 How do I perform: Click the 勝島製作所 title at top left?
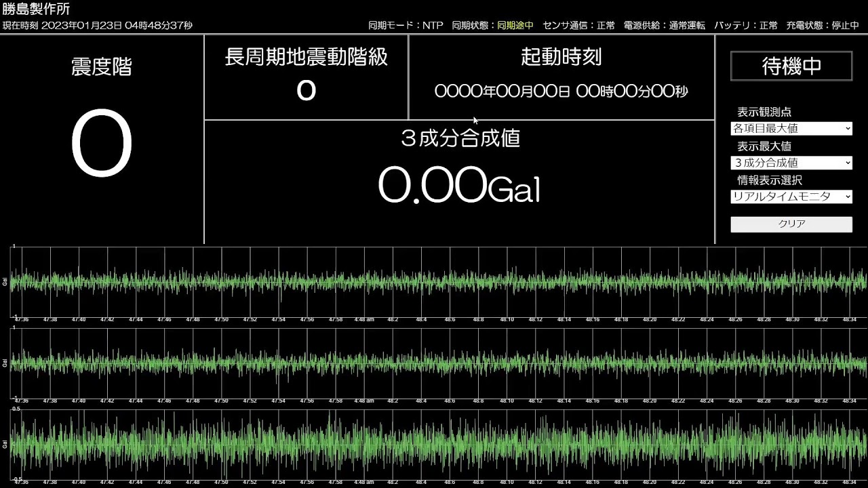tap(36, 9)
